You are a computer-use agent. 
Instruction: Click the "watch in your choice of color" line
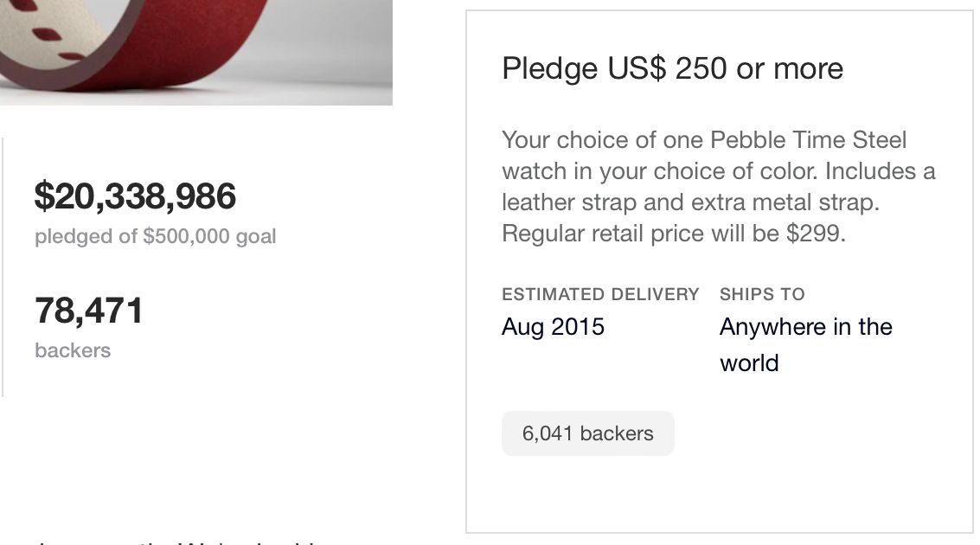tap(718, 171)
